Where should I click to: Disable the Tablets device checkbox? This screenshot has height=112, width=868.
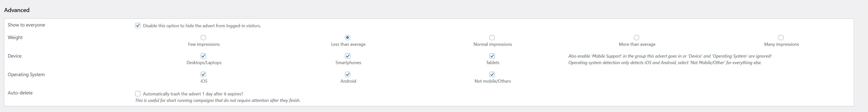click(x=492, y=56)
